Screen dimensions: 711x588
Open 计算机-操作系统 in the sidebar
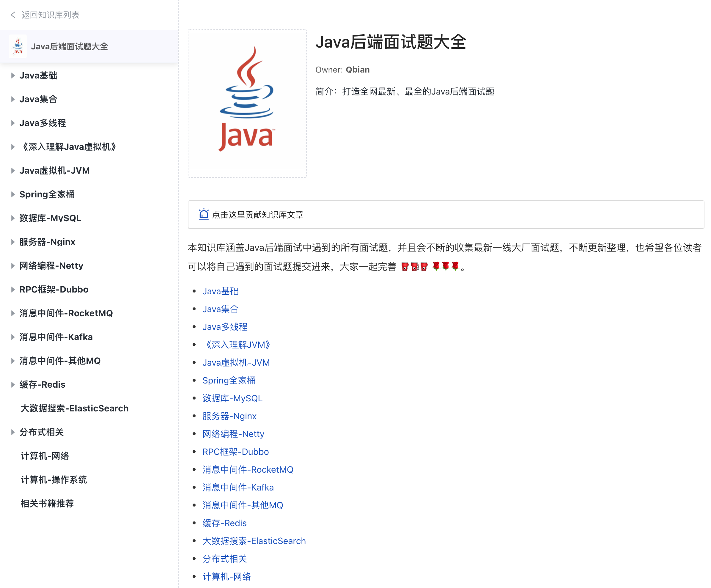pyautogui.click(x=54, y=480)
